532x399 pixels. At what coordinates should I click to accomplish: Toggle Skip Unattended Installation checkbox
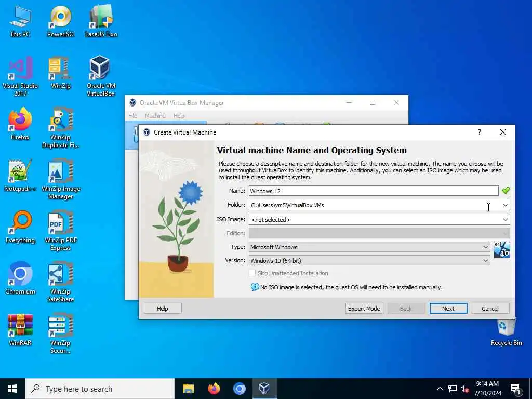coord(252,273)
